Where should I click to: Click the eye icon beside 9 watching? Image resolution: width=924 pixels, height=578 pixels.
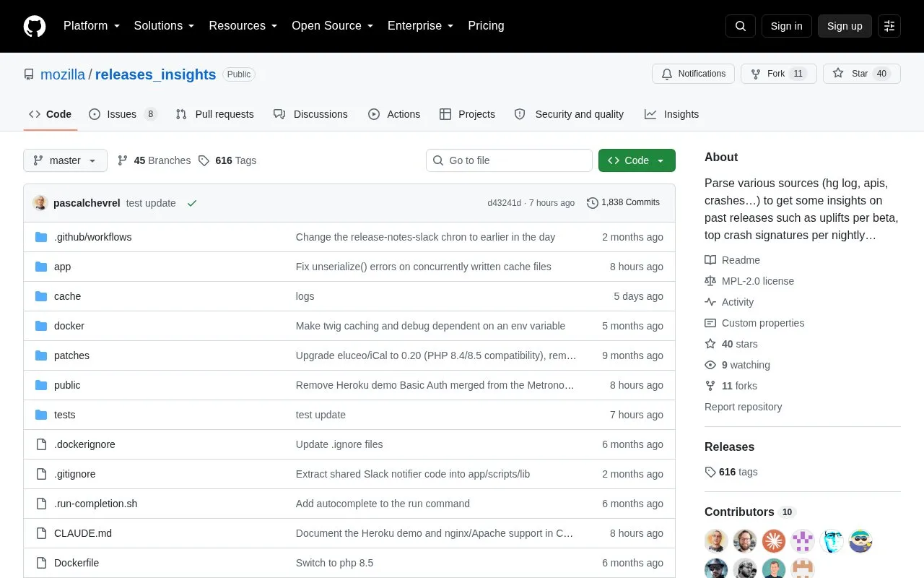point(710,365)
